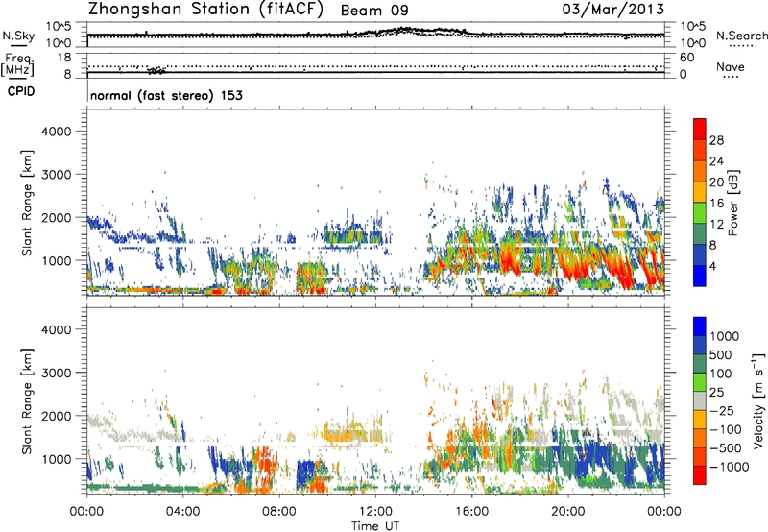The image size is (768, 532).
Task: Click the 'Nave' legend label
Action: coord(731,66)
